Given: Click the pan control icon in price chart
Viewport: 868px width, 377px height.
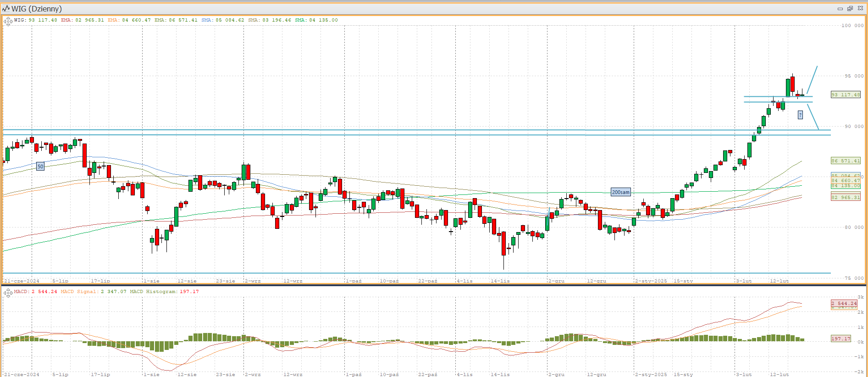Looking at the screenshot, I should pos(8,21).
